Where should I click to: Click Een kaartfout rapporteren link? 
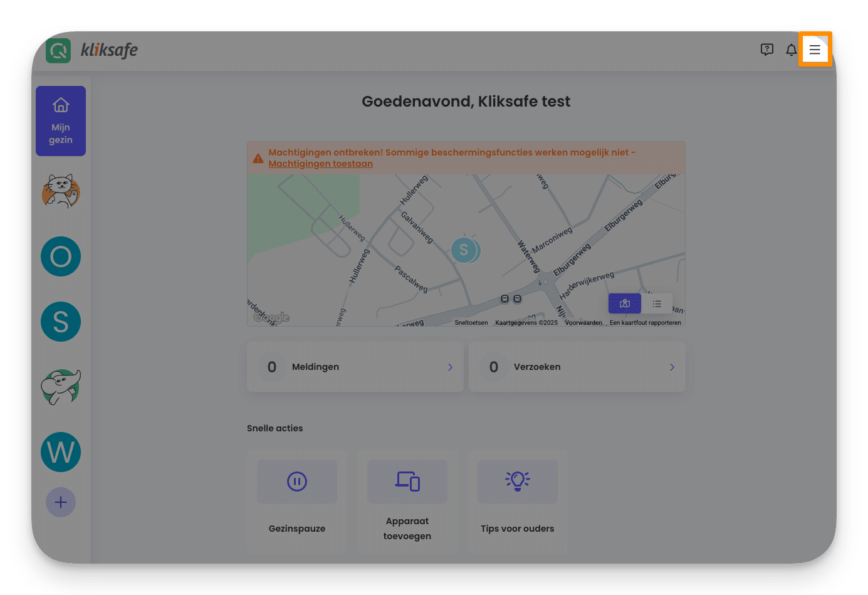[x=645, y=323]
